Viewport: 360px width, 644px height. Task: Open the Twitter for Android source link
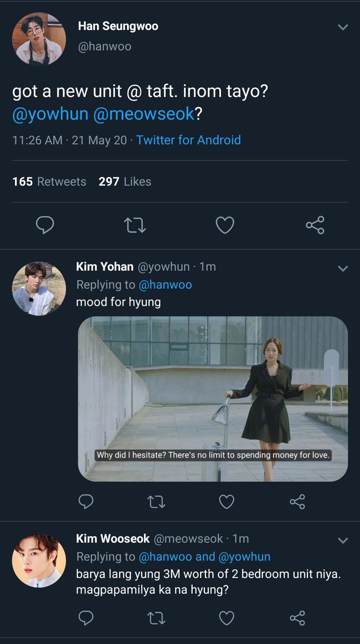pos(188,140)
